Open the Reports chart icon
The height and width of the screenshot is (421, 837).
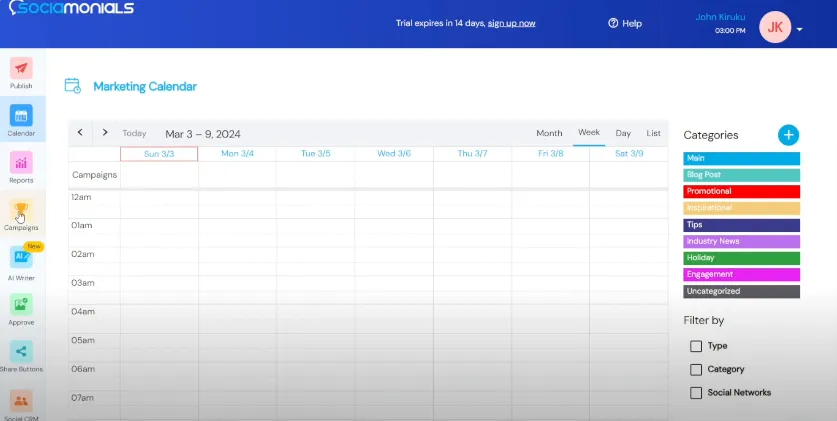21,163
